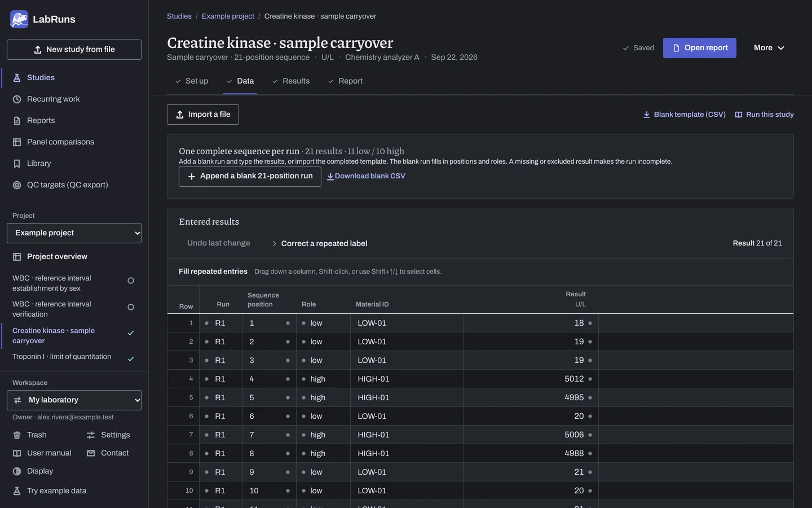
Task: Click Run this study guide link
Action: tap(765, 115)
